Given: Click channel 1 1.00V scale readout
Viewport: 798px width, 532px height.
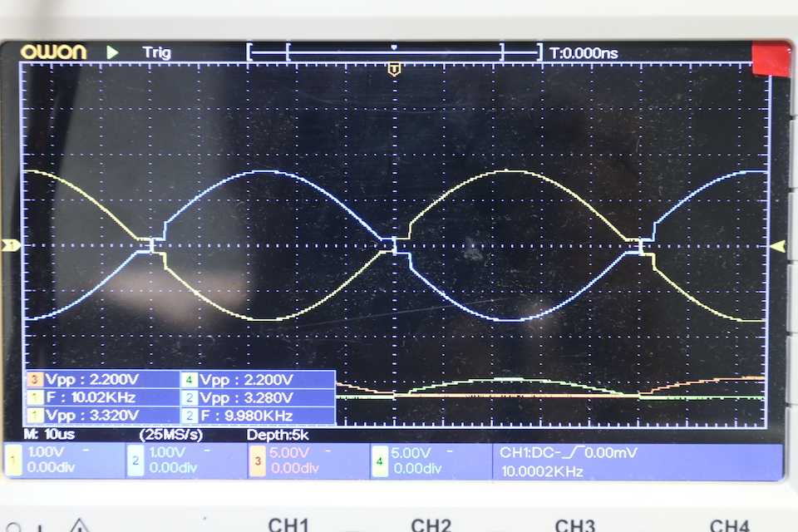Looking at the screenshot, I should [x=46, y=452].
